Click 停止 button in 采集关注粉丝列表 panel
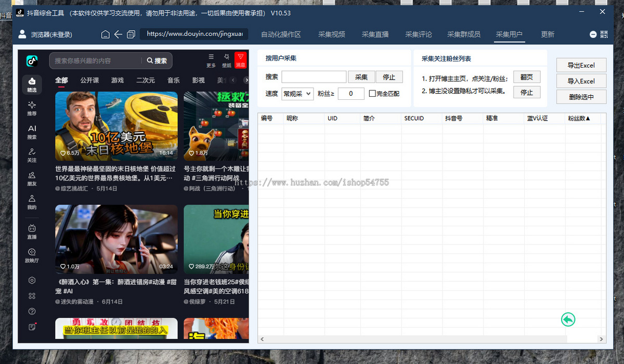 [527, 92]
